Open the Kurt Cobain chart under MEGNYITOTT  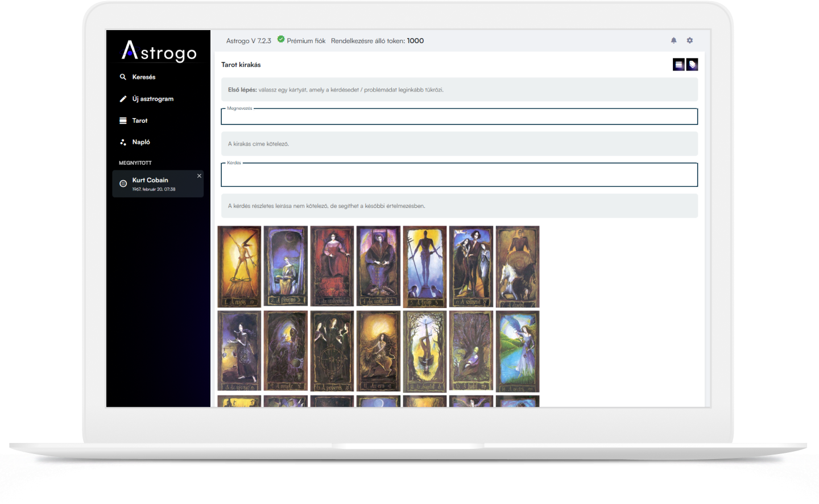pyautogui.click(x=150, y=180)
